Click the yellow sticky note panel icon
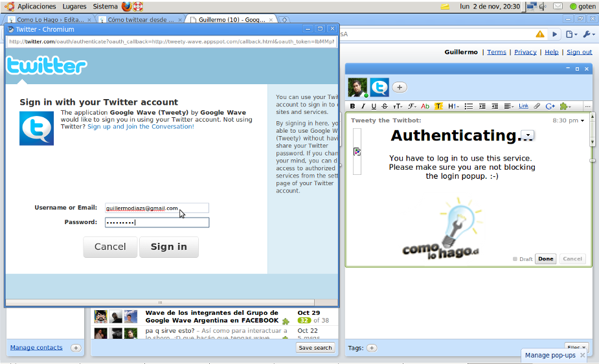Image resolution: width=599 pixels, height=364 pixels. point(445,6)
